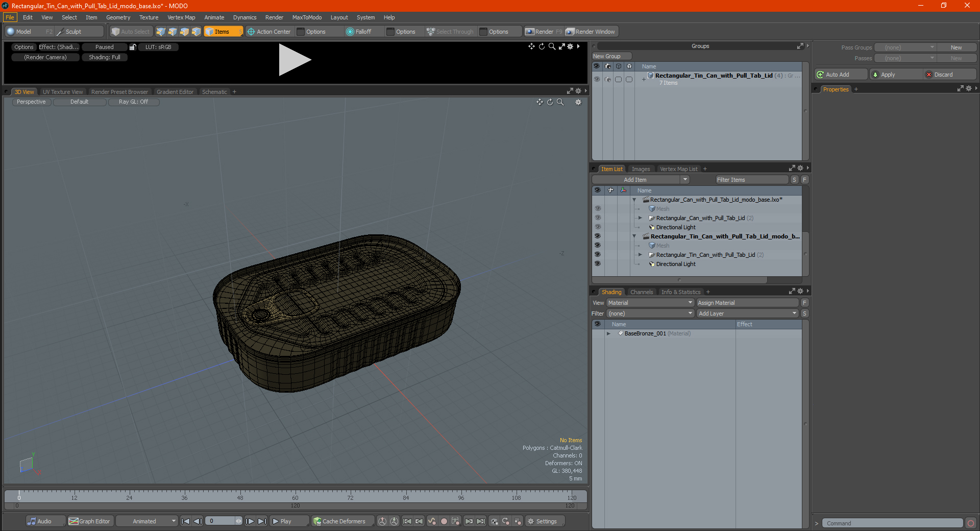This screenshot has width=980, height=531.
Task: Open the MaxToModo menu
Action: (307, 17)
